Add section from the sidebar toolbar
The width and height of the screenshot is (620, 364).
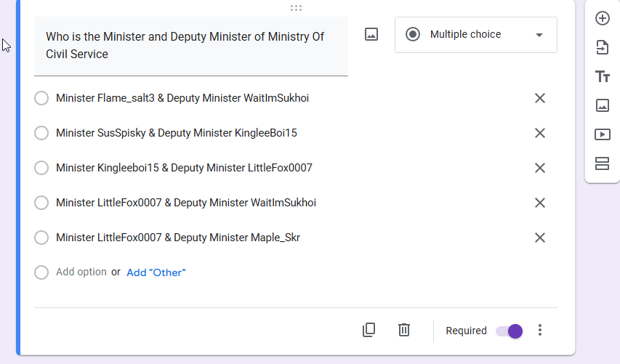tap(603, 163)
